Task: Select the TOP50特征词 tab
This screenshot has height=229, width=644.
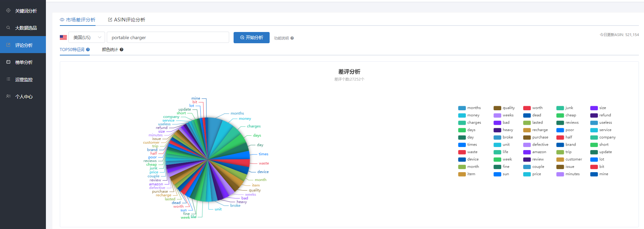Action: tap(75, 50)
